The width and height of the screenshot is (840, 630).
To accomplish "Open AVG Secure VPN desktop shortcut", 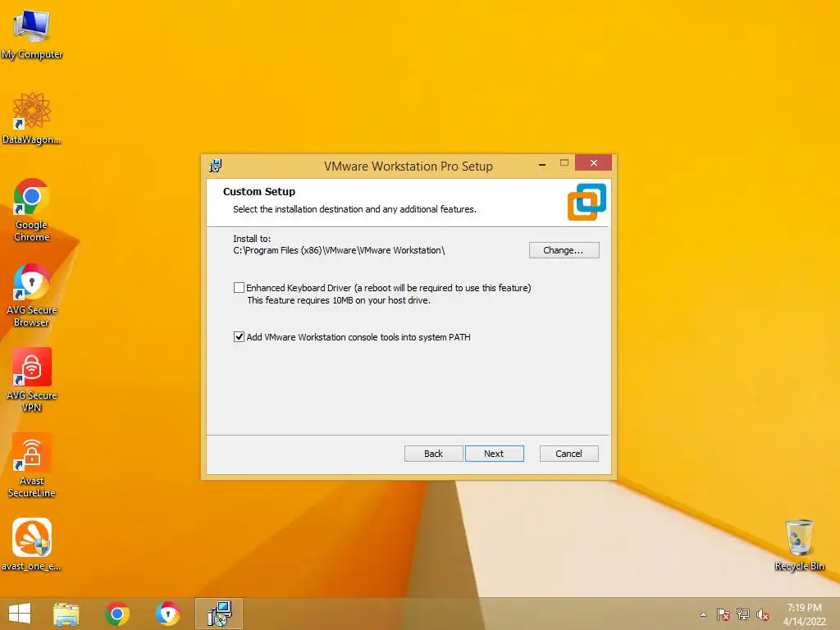I will click(32, 379).
